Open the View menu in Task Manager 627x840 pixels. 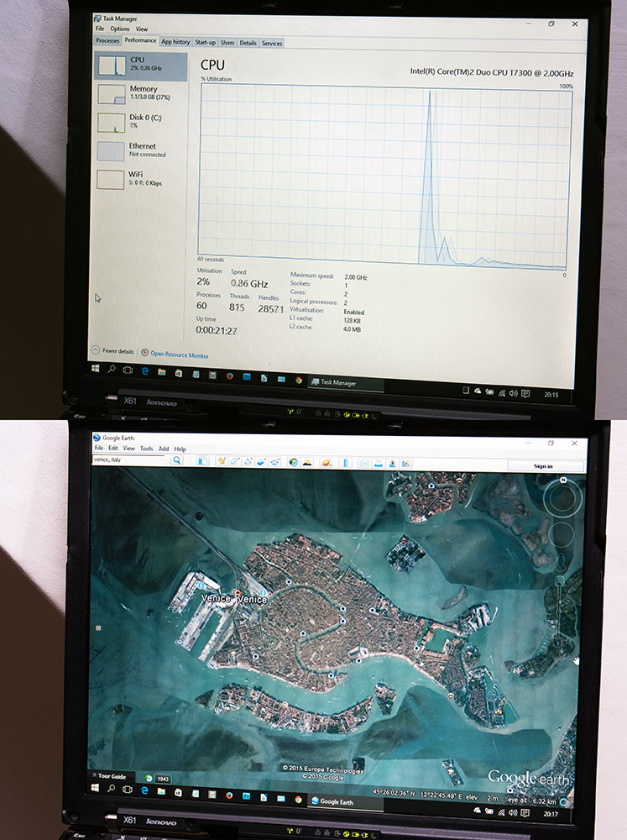pos(141,29)
